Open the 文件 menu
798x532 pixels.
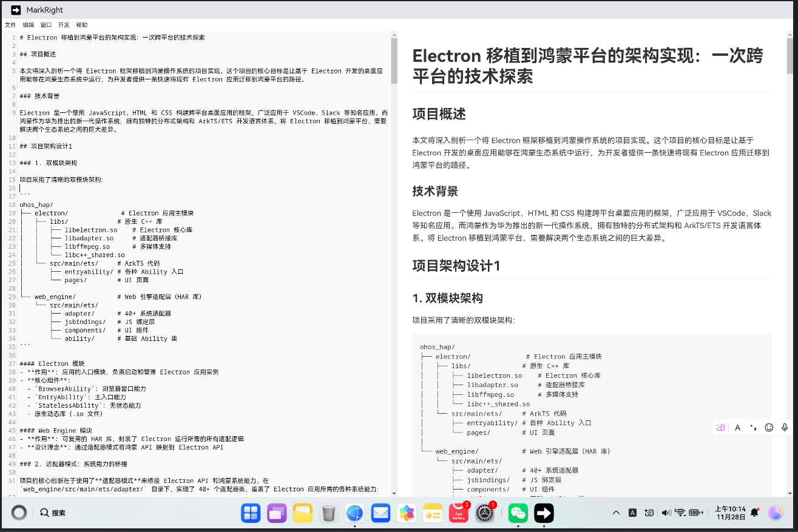(10, 25)
